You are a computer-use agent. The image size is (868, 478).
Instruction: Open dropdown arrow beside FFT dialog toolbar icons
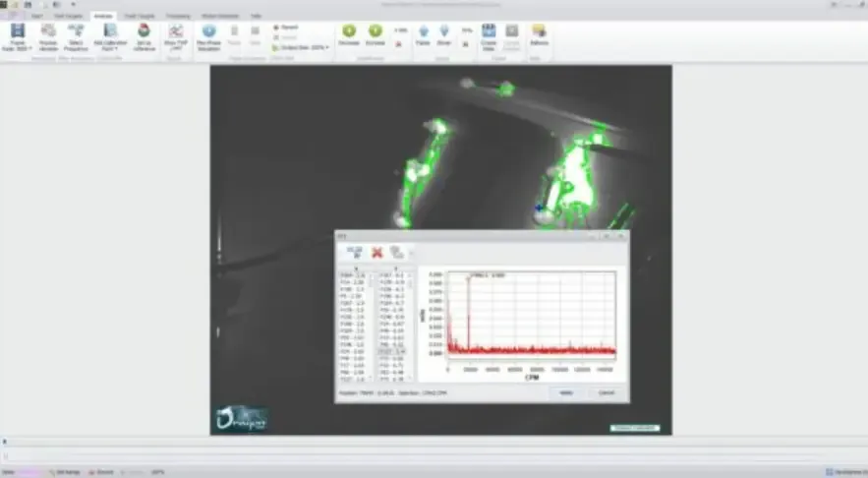click(x=411, y=254)
